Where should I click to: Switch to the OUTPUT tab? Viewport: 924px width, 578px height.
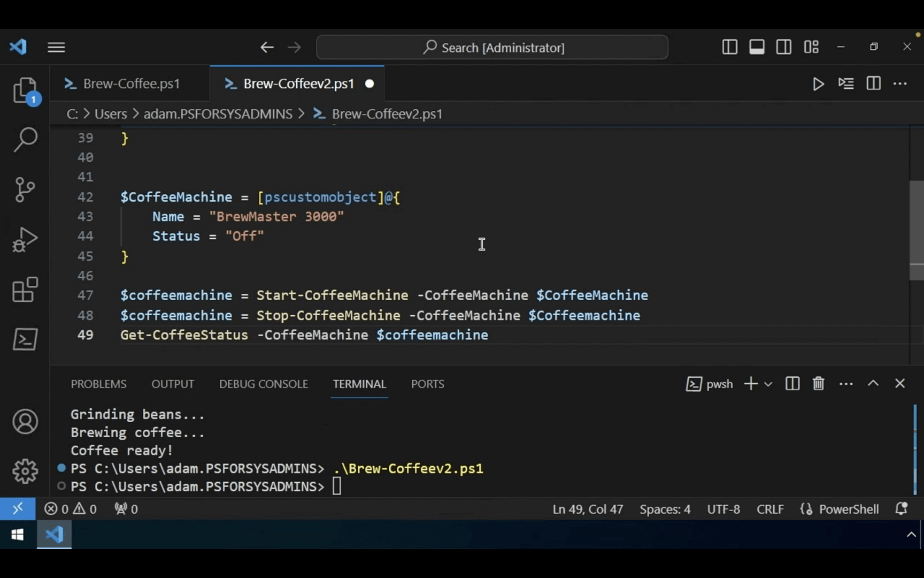pyautogui.click(x=173, y=384)
